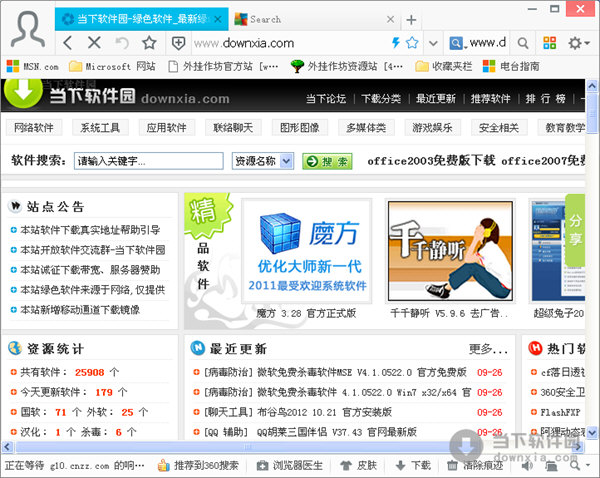Select the 多媒体类 category
This screenshot has width=600, height=478.
click(366, 128)
